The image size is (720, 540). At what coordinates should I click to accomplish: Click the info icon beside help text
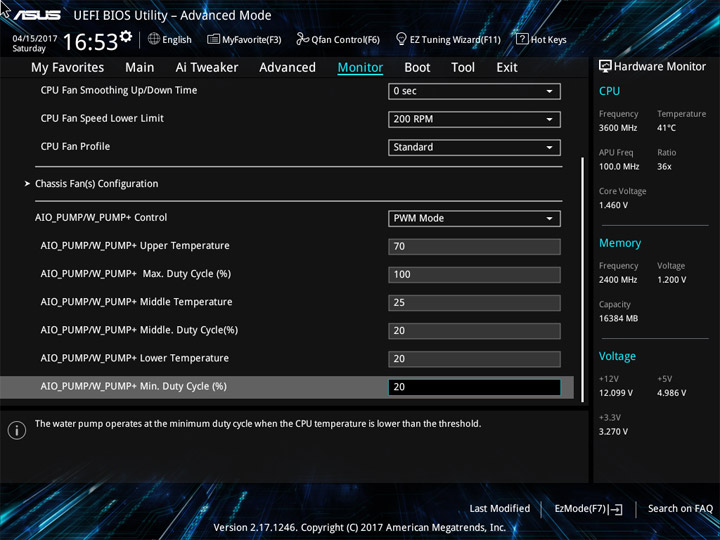pos(17,430)
